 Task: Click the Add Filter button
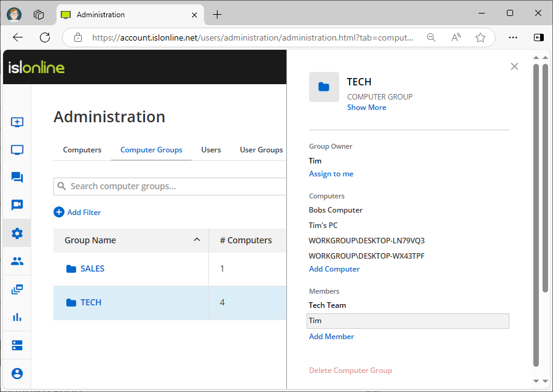click(77, 213)
